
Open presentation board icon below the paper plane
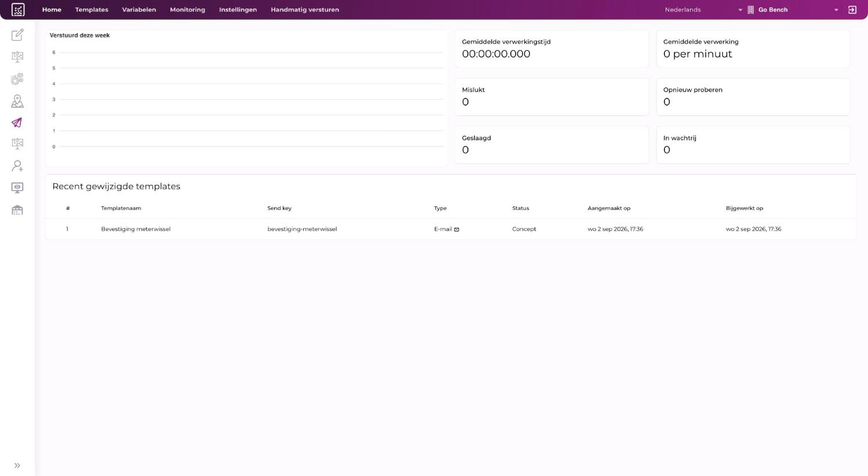[x=17, y=144]
